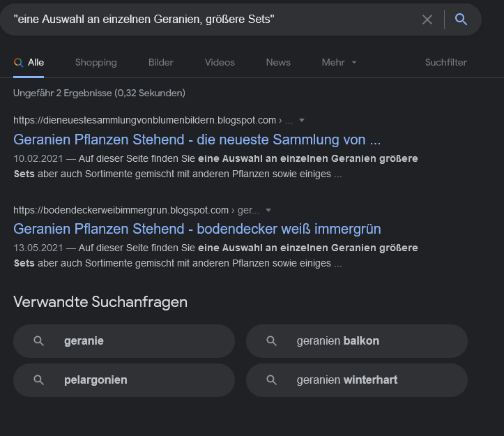Viewport: 504px width, 436px height.
Task: Open 'Geranien Pflanzen Stehend - bodendecker weiß immergrün' result
Action: (197, 229)
